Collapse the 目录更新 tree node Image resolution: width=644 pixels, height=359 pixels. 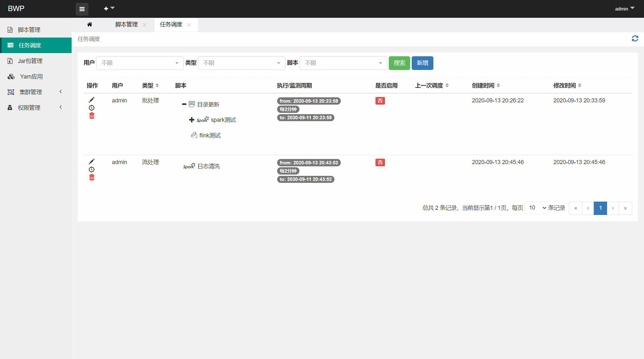(x=184, y=104)
